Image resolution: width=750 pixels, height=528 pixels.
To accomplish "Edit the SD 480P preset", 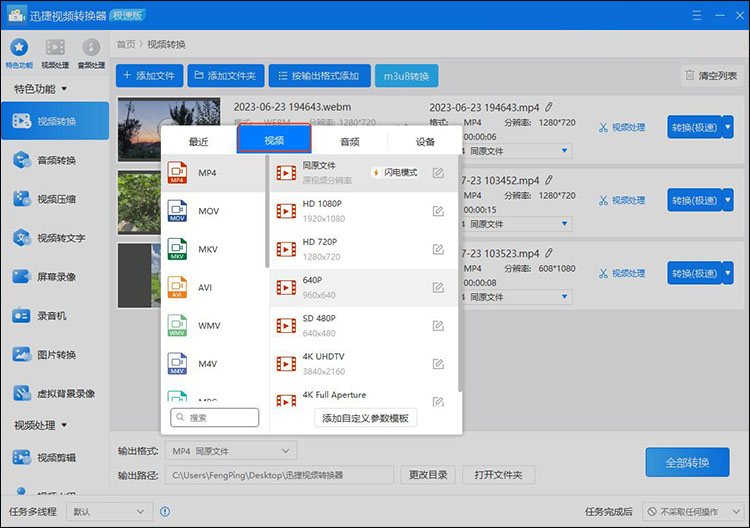I will coord(438,326).
